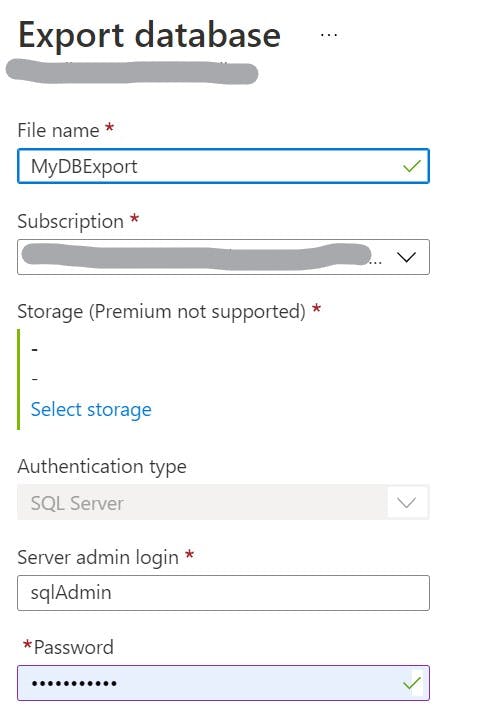Click the Subscription label text
The width and height of the screenshot is (481, 718).
pos(71,222)
